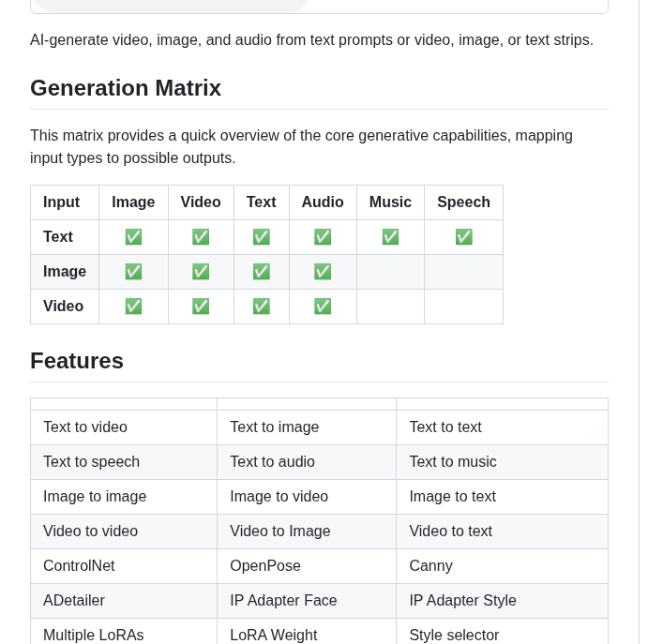Click the Image row Text checkmark
This screenshot has width=648, height=644.
[261, 272]
